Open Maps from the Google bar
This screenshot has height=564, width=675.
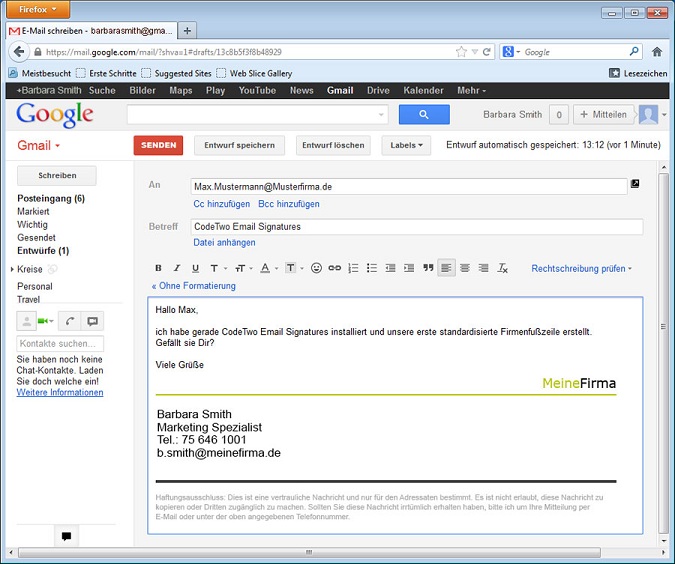[x=180, y=90]
